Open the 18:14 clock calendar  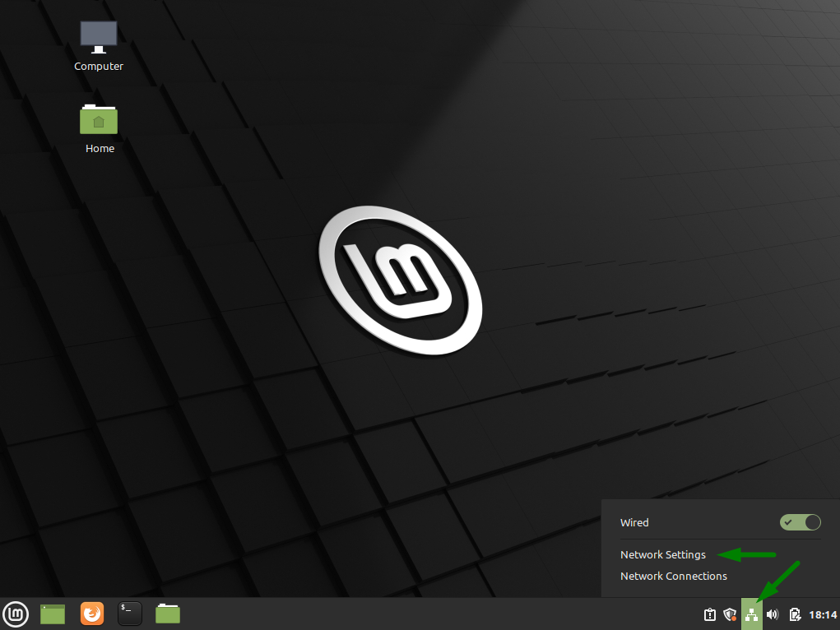(x=823, y=614)
